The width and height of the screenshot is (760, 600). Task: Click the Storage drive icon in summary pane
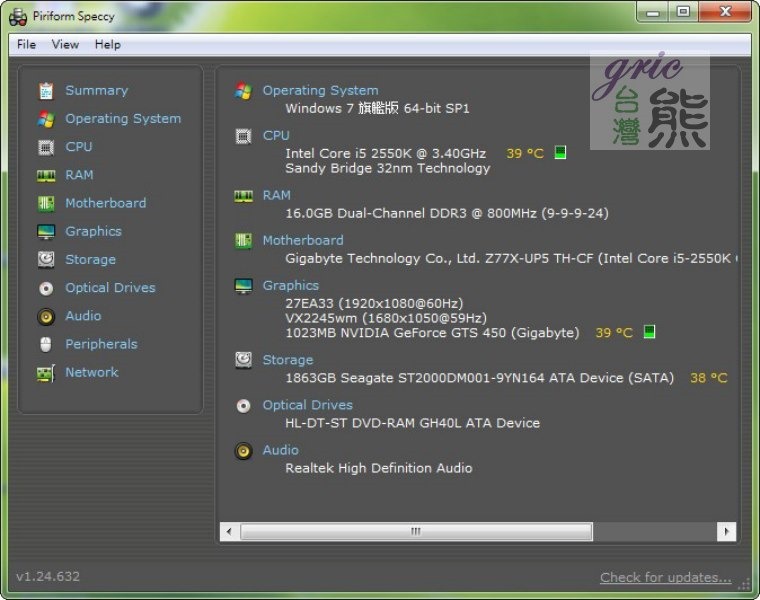click(x=243, y=360)
